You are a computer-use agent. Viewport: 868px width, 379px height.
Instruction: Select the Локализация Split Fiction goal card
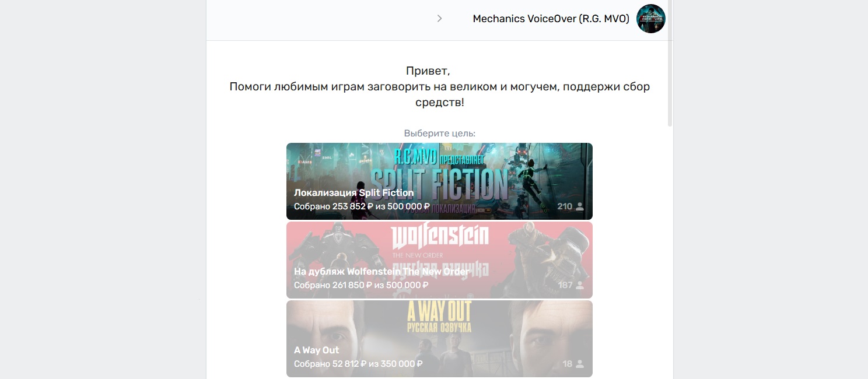[x=439, y=181]
